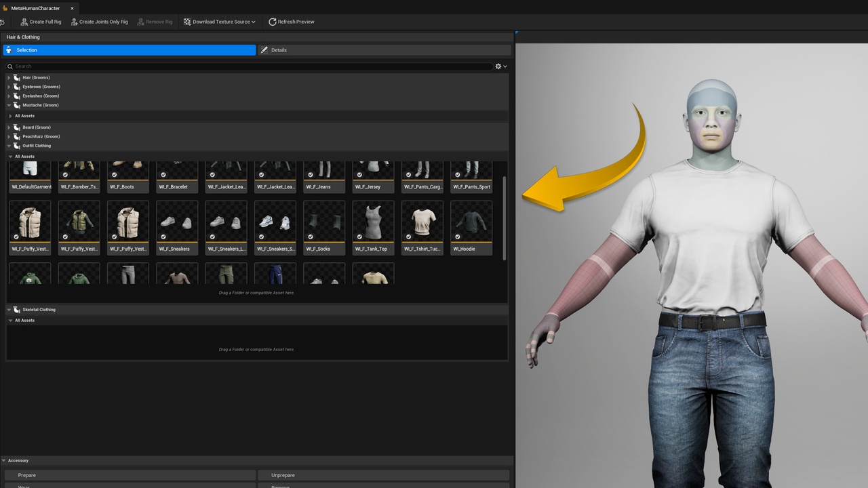Click the magnifier icon in search bar
Screen dimensions: 868x488
click(x=10, y=66)
